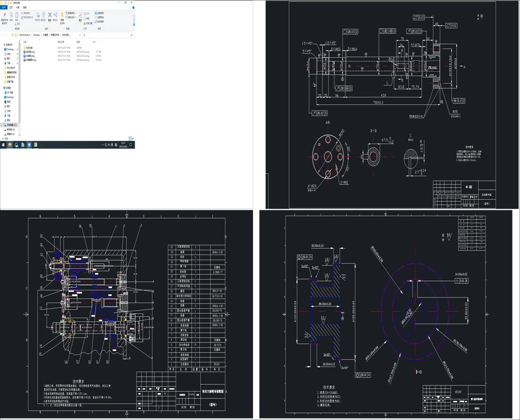This screenshot has height=420, width=520.
Task: Collapse the Explorer ribbon chevron
Action: [x=130, y=7]
